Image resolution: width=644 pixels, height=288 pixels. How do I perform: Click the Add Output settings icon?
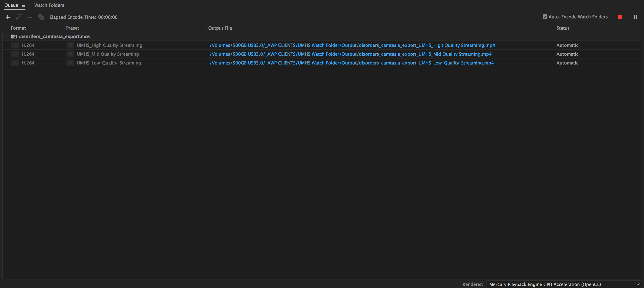pyautogui.click(x=19, y=17)
